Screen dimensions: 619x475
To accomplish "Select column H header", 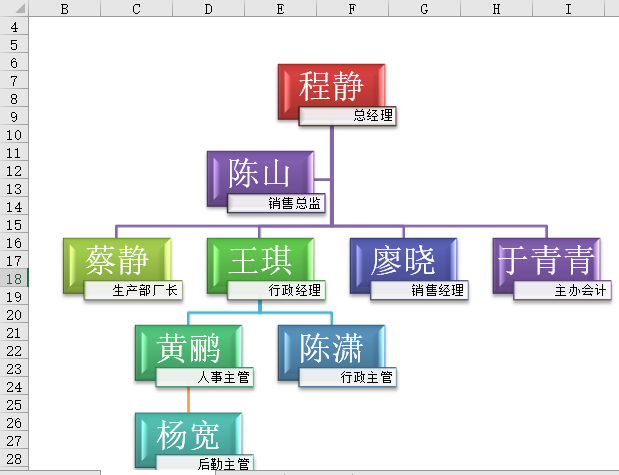I will pyautogui.click(x=496, y=9).
